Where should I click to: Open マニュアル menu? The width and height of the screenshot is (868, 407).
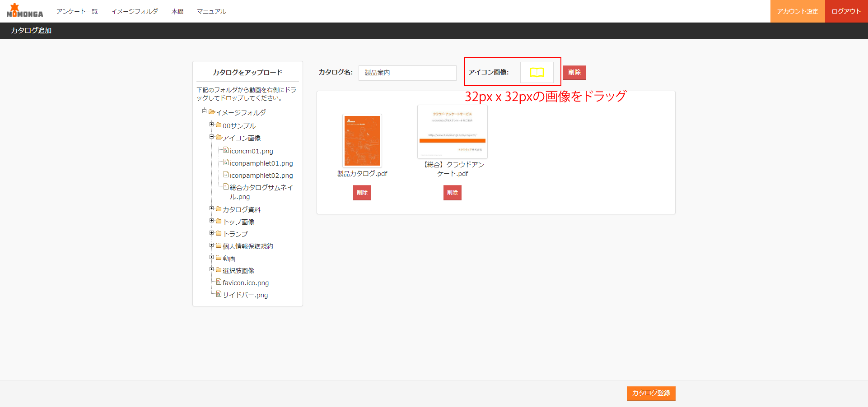tap(211, 11)
